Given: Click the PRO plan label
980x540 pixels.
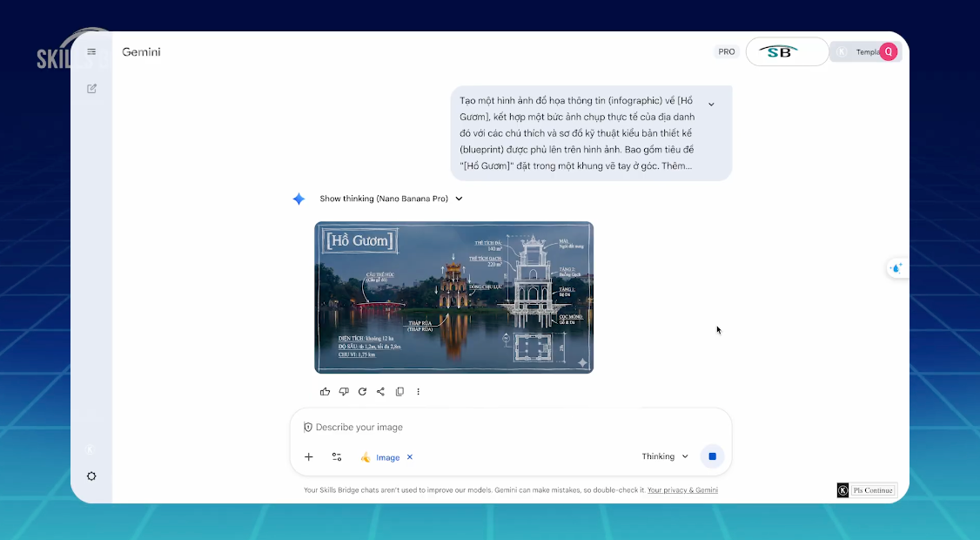Looking at the screenshot, I should click(x=726, y=51).
